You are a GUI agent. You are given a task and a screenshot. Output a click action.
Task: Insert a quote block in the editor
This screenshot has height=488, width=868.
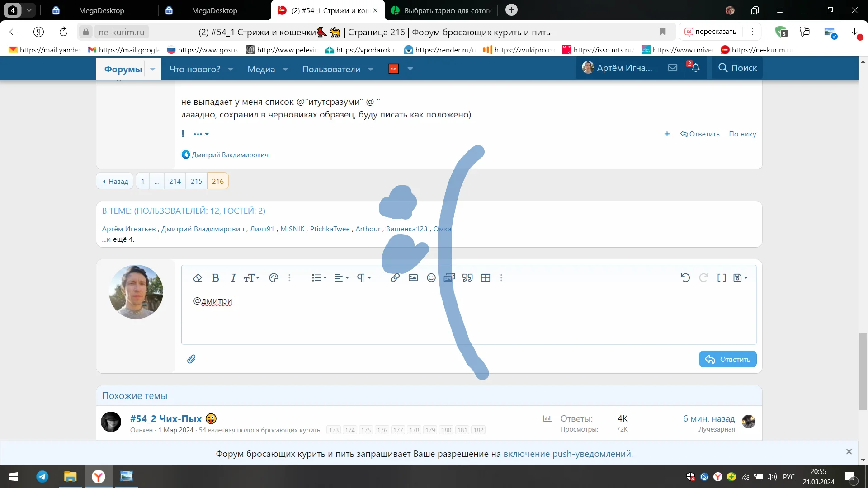click(x=467, y=278)
